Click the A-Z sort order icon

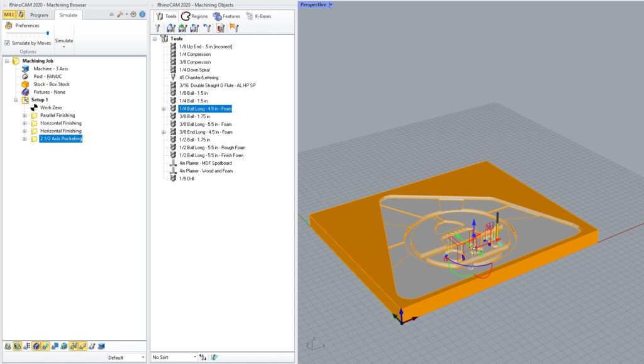click(203, 358)
